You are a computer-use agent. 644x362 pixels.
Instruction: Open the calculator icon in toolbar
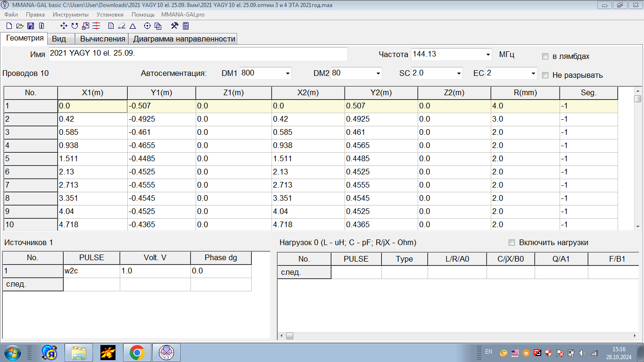[185, 26]
